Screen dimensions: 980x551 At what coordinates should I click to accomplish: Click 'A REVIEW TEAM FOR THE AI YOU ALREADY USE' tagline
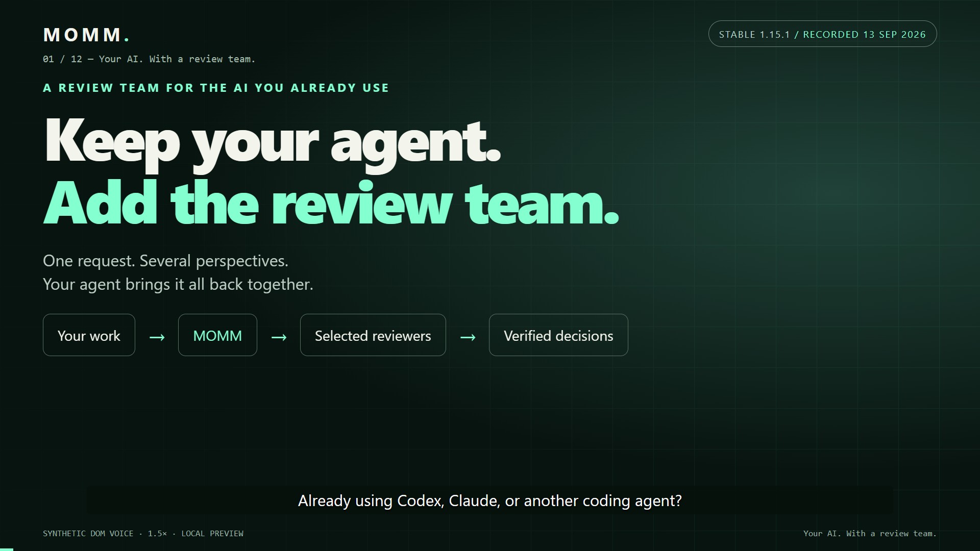[216, 88]
